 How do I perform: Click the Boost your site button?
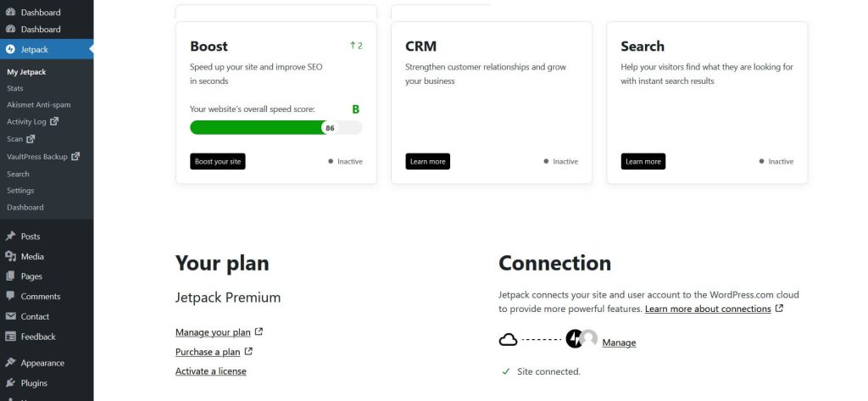pos(218,161)
